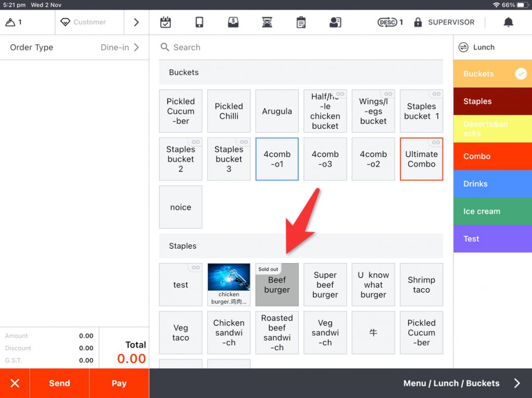This screenshot has height=398, width=532.
Task: Open the Menu / Lunch / Buckets breadcrumb arrow
Action: (x=516, y=383)
